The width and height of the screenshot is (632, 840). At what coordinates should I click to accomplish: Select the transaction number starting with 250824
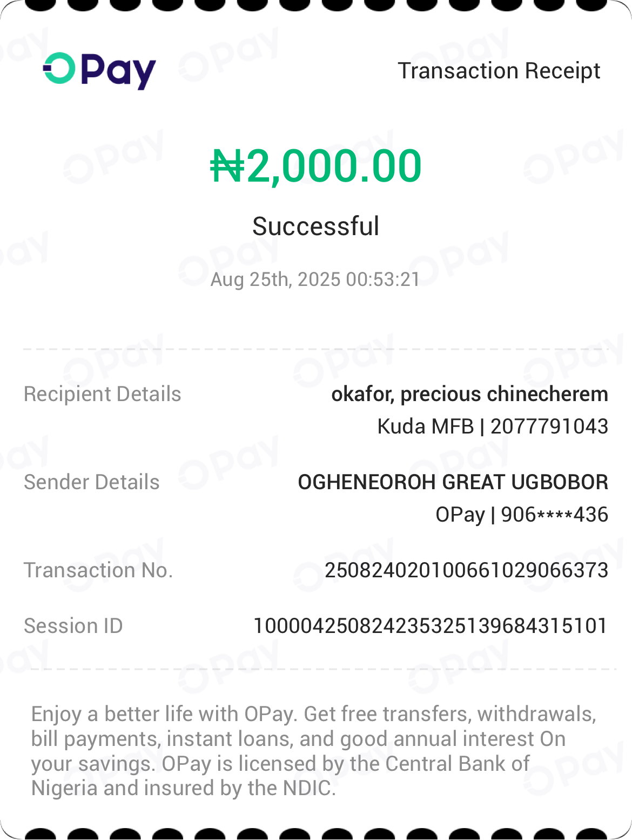click(466, 570)
